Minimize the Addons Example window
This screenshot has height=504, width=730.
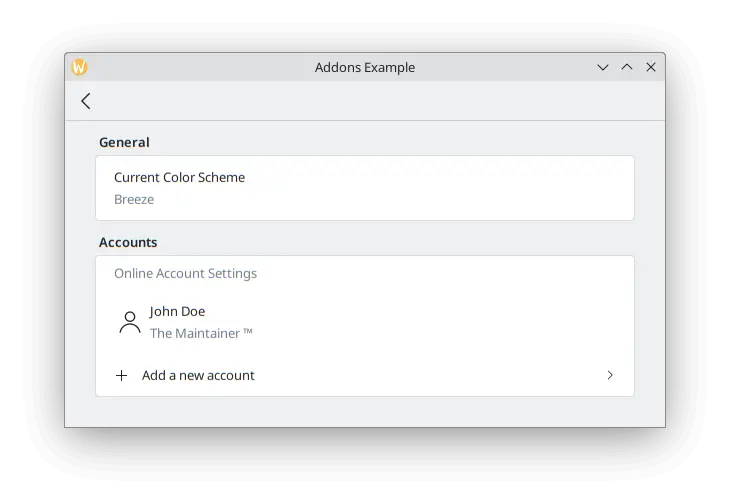[x=603, y=67]
